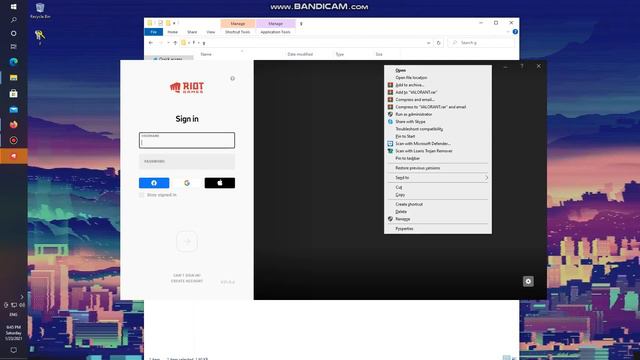The width and height of the screenshot is (640, 360).
Task: Choose Open file location
Action: click(x=438, y=78)
